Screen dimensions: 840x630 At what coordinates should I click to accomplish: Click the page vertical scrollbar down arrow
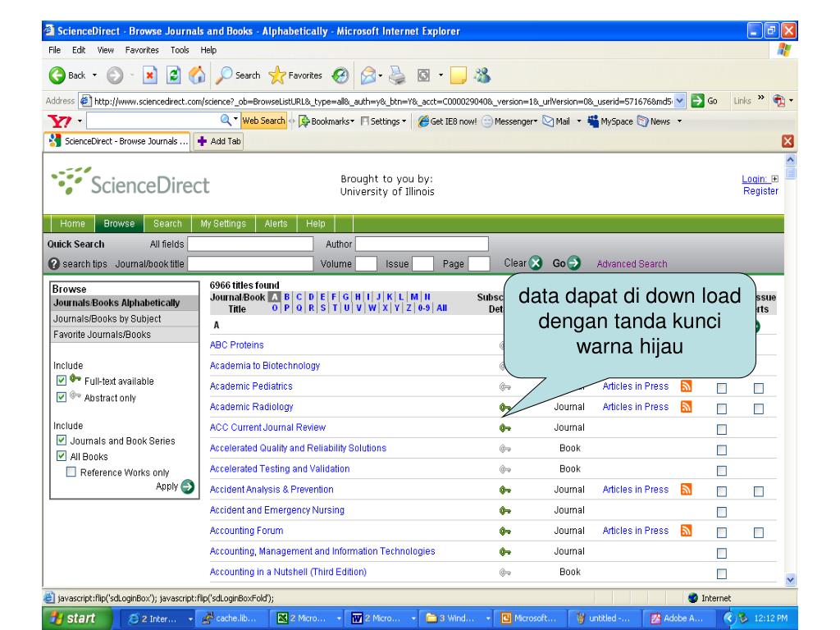pos(790,580)
